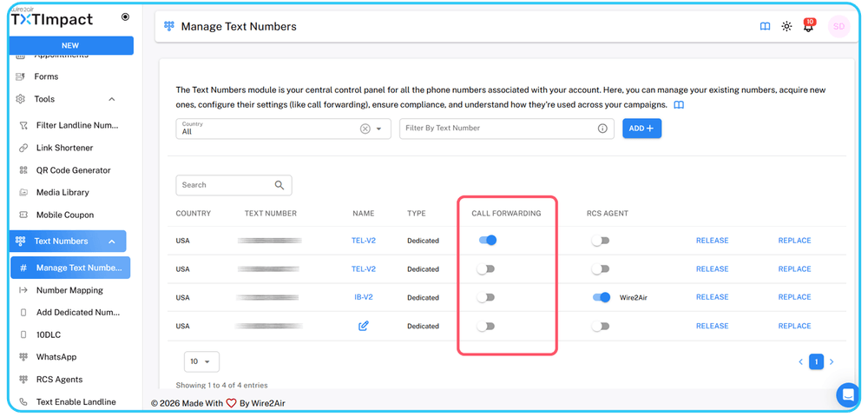Toggle the light/dark theme sun icon
868x417 pixels.
[x=786, y=27]
